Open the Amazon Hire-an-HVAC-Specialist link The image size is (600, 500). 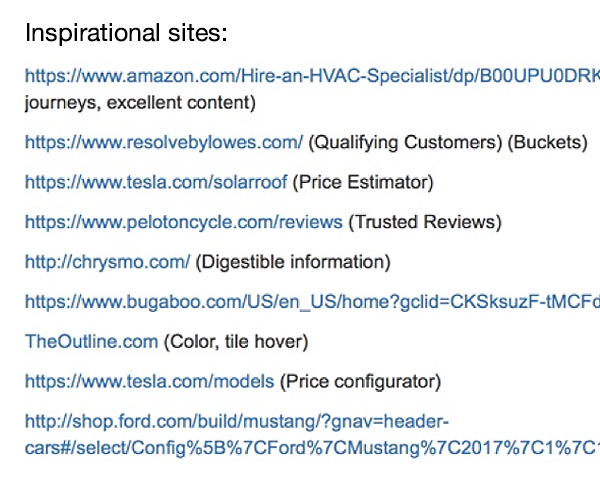(x=312, y=76)
